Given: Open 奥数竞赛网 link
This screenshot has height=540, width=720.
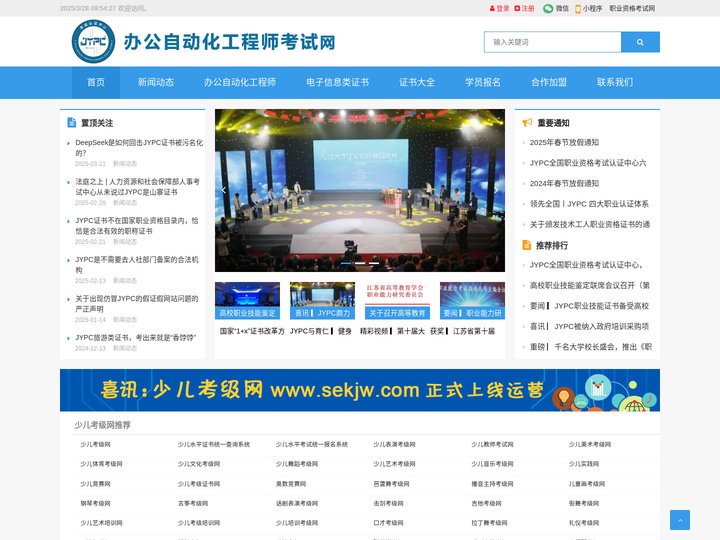Looking at the screenshot, I should [x=291, y=484].
